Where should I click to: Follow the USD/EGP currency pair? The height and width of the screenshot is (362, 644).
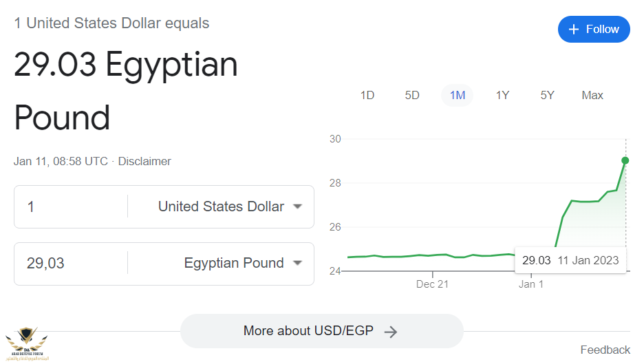pos(594,29)
